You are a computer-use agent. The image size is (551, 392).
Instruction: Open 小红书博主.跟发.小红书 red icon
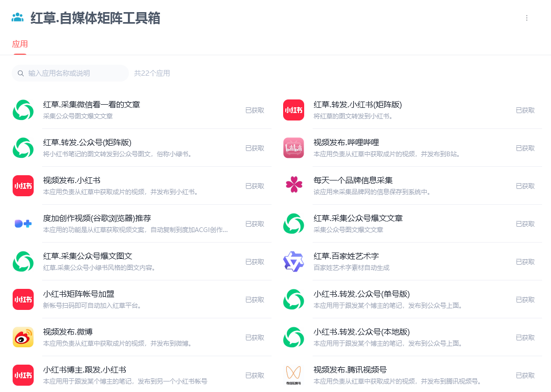click(23, 376)
